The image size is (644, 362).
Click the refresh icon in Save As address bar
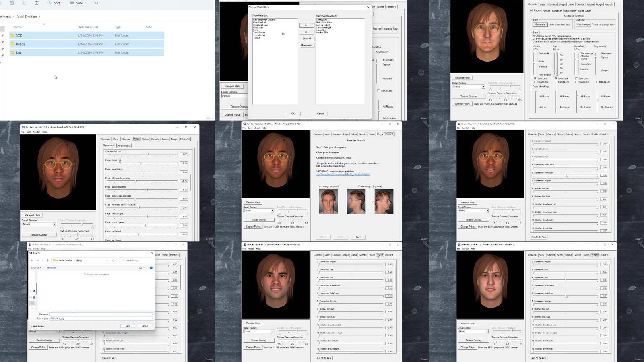click(x=114, y=261)
